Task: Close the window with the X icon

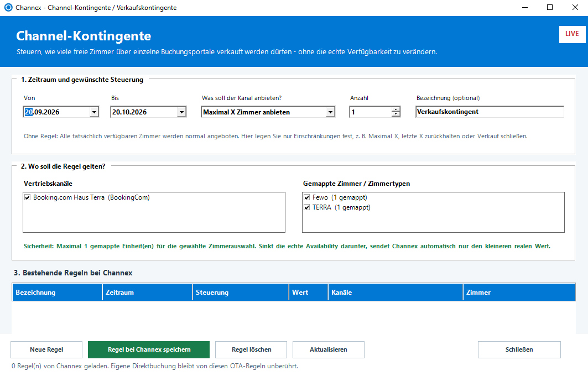Action: pos(575,8)
